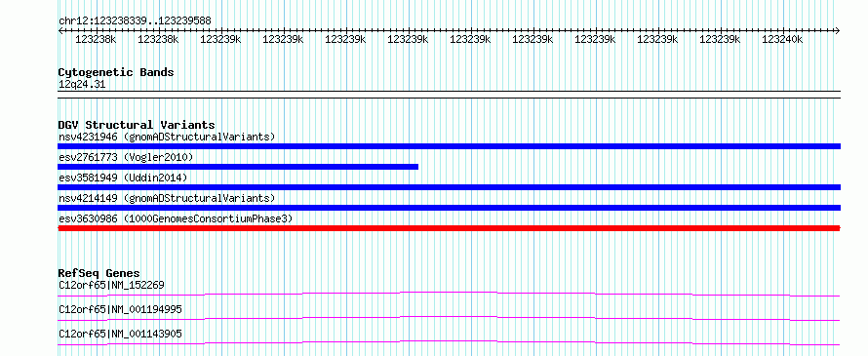Click the 12q24.31 cytogenetic band bar
868x356 pixels.
click(x=449, y=95)
